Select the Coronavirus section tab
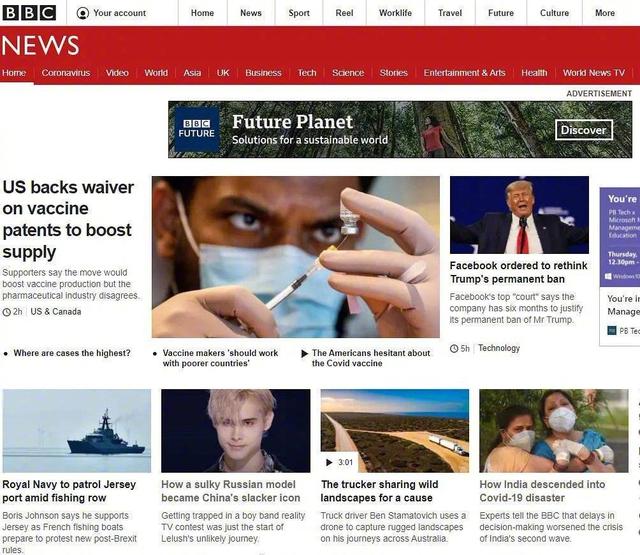The image size is (640, 555). point(66,73)
